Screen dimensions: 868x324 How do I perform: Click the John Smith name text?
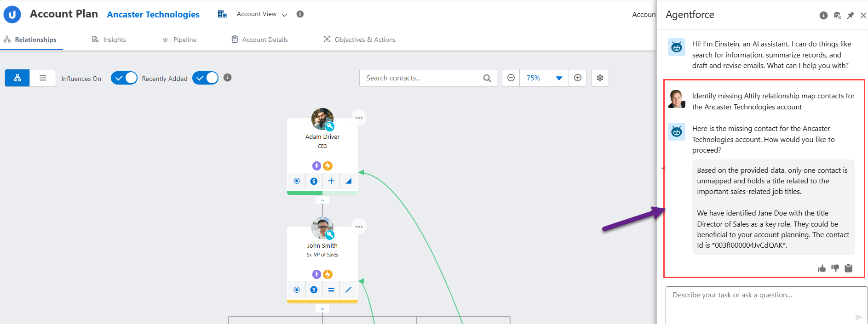(322, 245)
